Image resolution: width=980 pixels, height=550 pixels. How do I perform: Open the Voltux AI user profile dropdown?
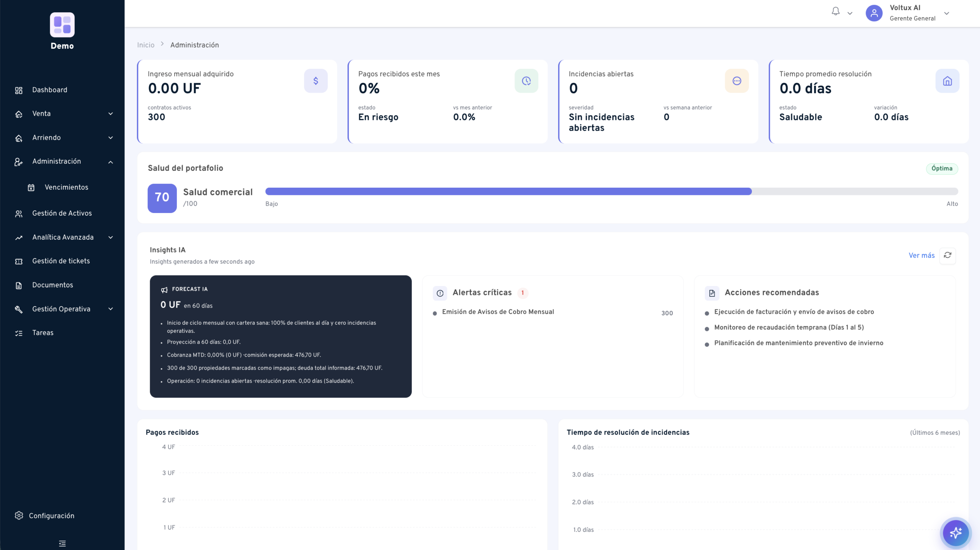coord(907,13)
